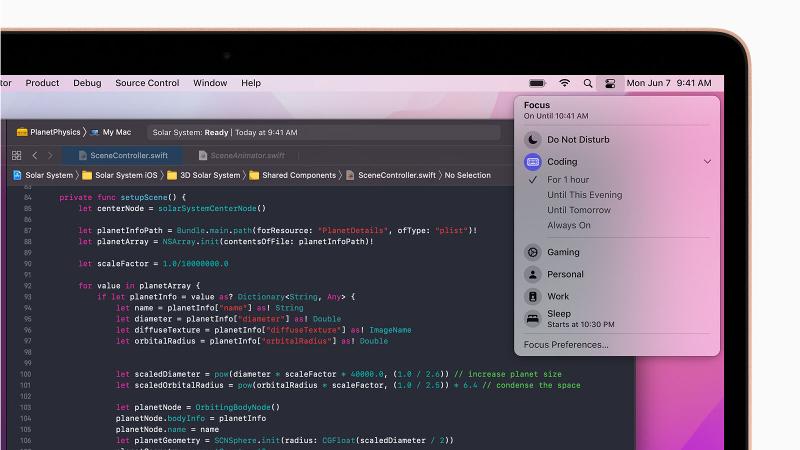
Task: Click line number 92 in the gutter
Action: [x=28, y=286]
